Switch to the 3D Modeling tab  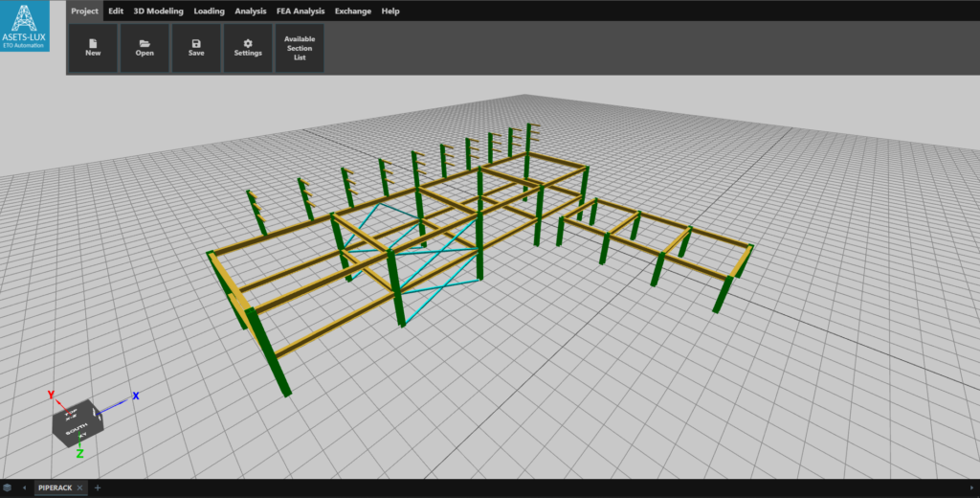[158, 11]
